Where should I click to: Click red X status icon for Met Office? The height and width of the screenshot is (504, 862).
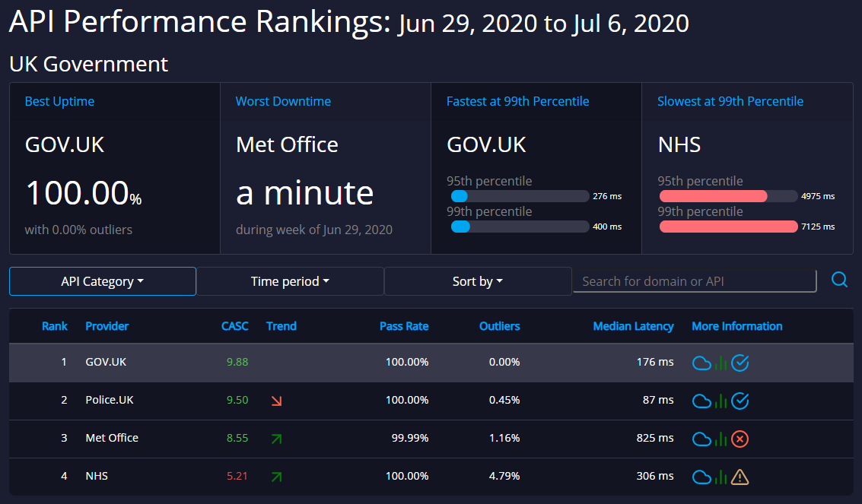pyautogui.click(x=740, y=439)
